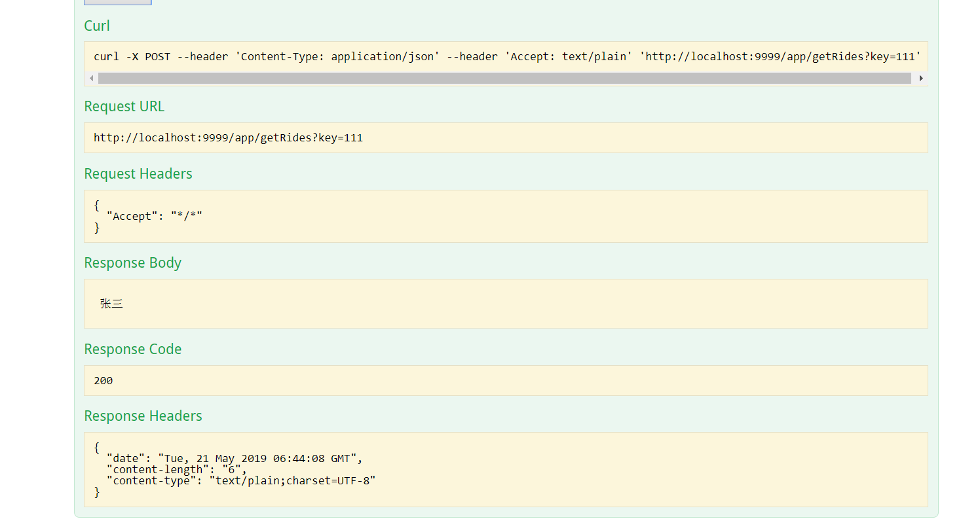This screenshot has height=519, width=980.
Task: Click the partially visible button above the Curl heading
Action: [118, 3]
